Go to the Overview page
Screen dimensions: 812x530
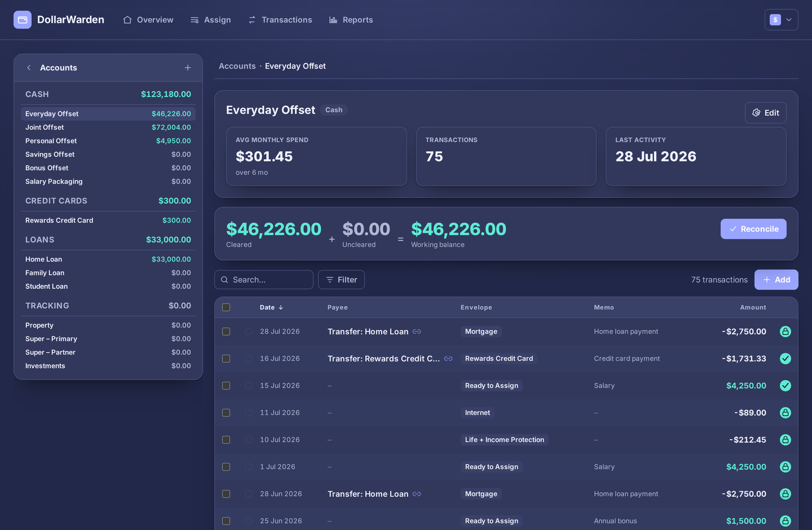pyautogui.click(x=148, y=20)
